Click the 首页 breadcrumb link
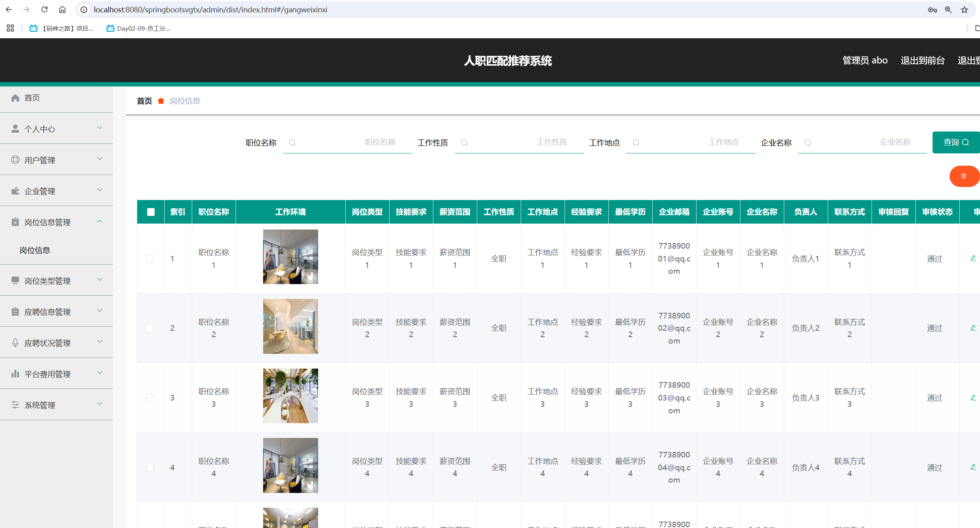 click(x=144, y=100)
